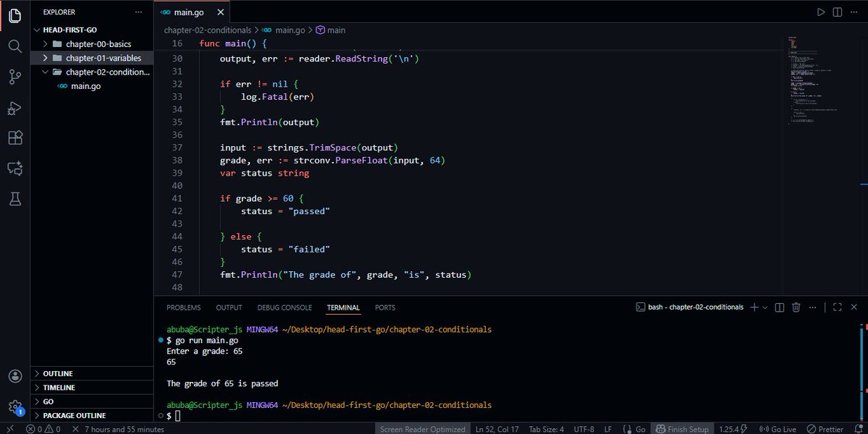Open the Source Control view icon
The width and height of the screenshot is (868, 434).
click(15, 77)
